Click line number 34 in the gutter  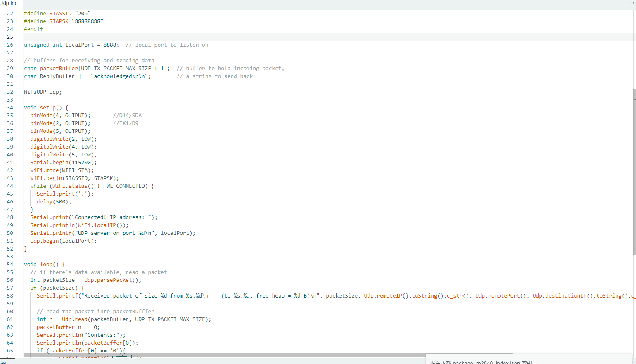pyautogui.click(x=10, y=108)
